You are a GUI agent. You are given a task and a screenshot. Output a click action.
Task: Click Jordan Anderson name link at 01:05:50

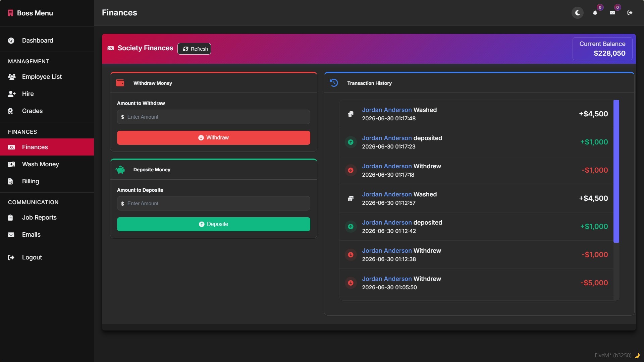(387, 279)
